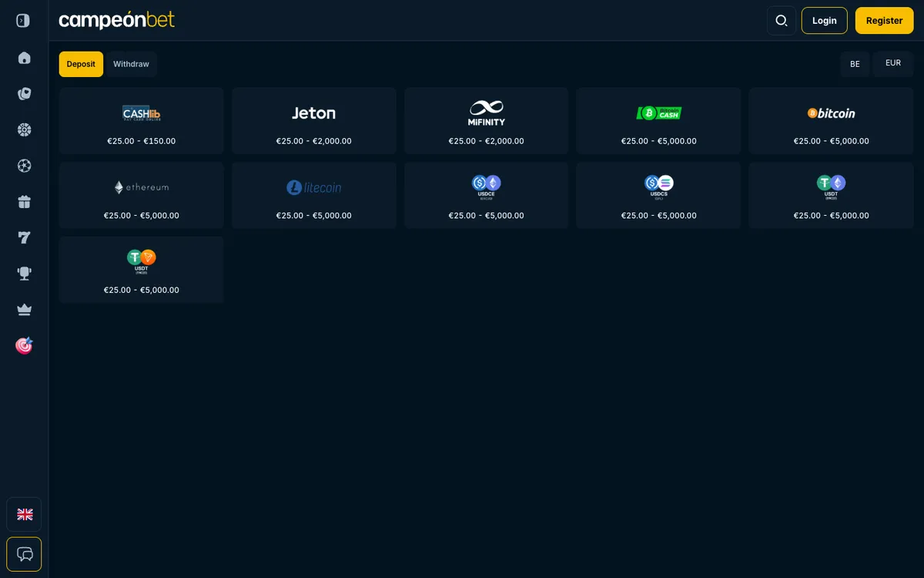Open the pink target dart icon

(24, 345)
